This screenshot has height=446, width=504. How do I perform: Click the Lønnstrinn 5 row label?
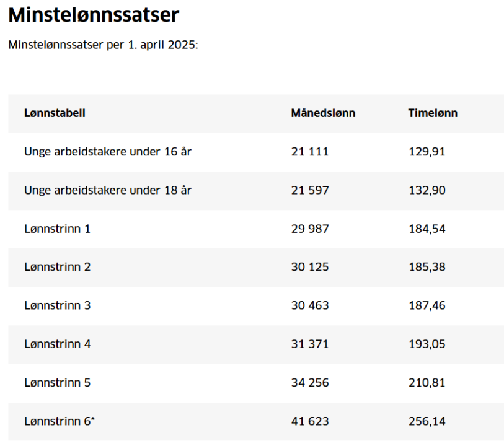[x=57, y=383]
